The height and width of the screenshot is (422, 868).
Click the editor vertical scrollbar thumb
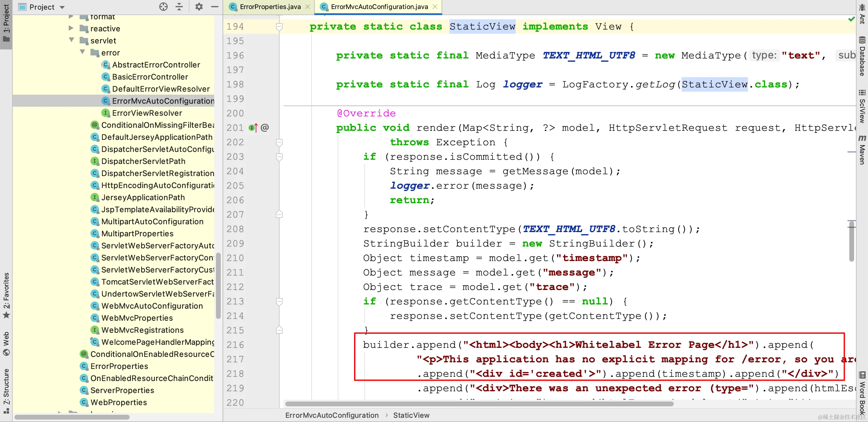pos(851,241)
